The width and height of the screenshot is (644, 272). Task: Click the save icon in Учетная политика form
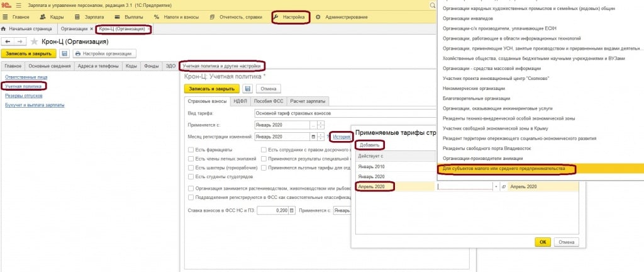(247, 89)
